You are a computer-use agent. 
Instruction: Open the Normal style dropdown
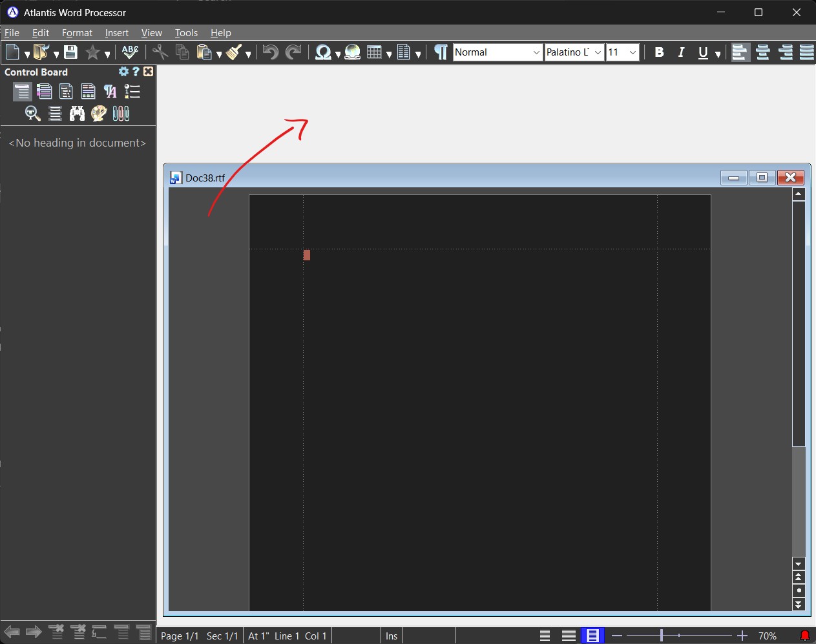(536, 52)
